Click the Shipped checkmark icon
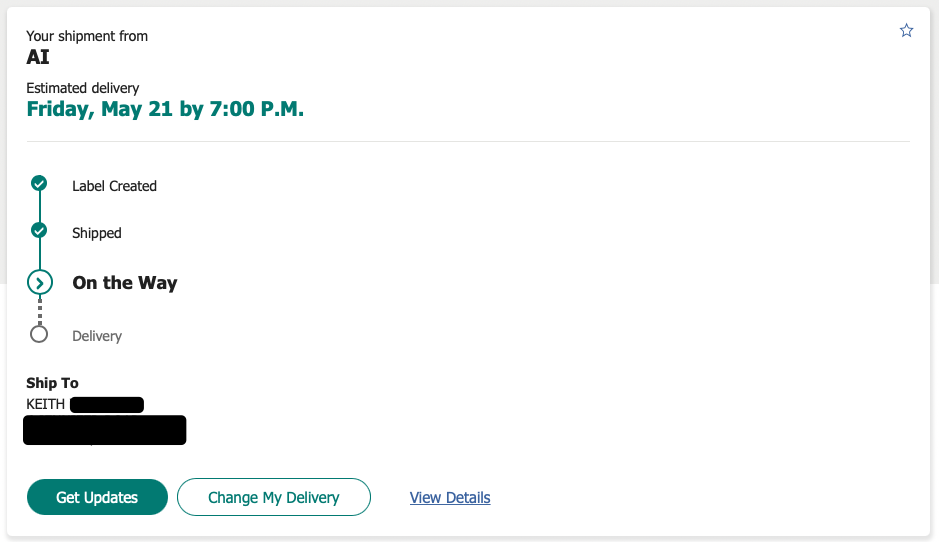 39,231
